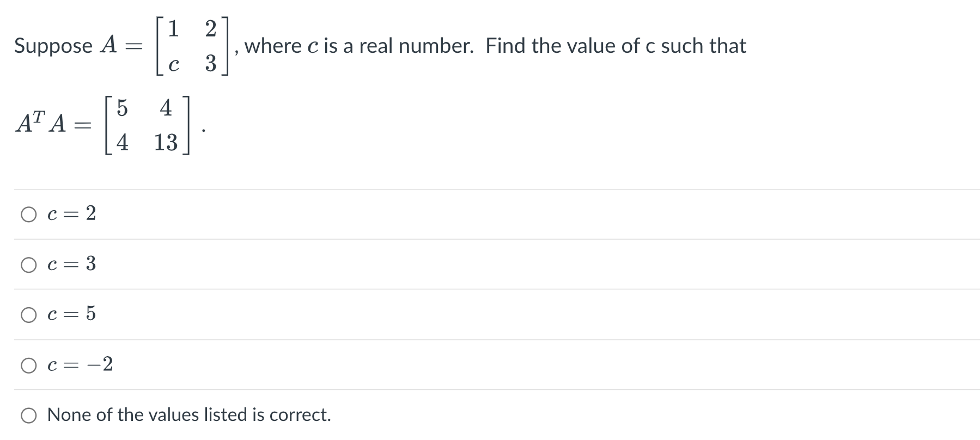Click the blank area beside the c = 5 option
The height and width of the screenshot is (440, 980).
click(x=490, y=315)
